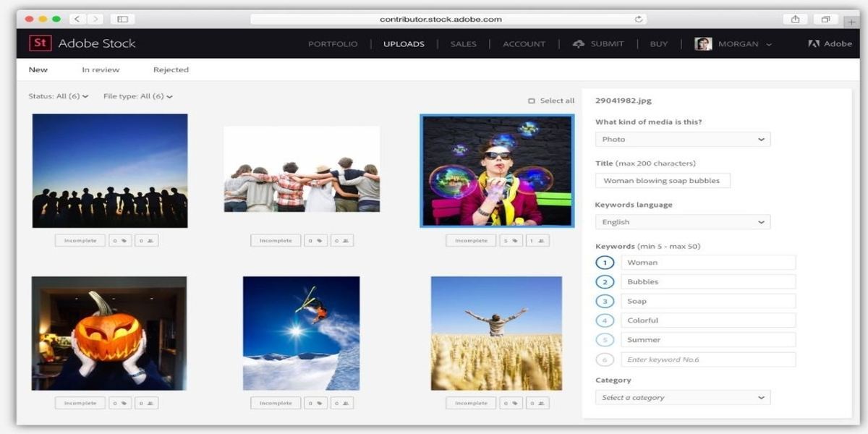
Task: Check the Select all checkbox
Action: [x=532, y=101]
